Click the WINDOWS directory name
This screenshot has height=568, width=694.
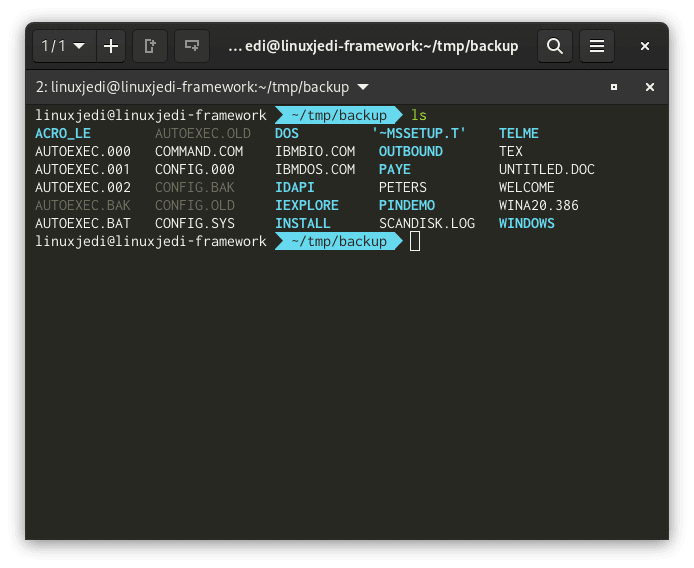click(x=526, y=223)
